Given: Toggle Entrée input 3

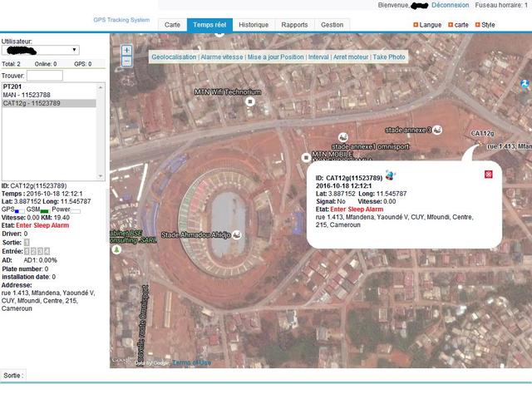Looking at the screenshot, I should pos(41,251).
